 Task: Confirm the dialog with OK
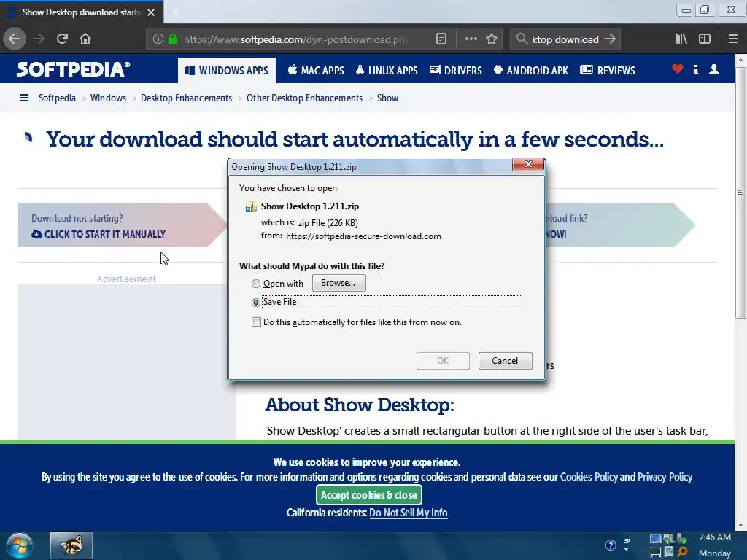click(443, 361)
